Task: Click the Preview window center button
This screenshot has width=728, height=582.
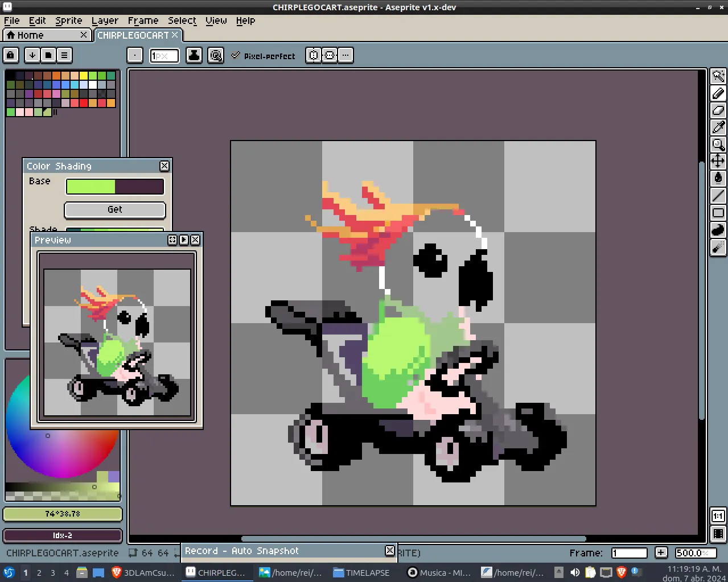Action: point(172,240)
